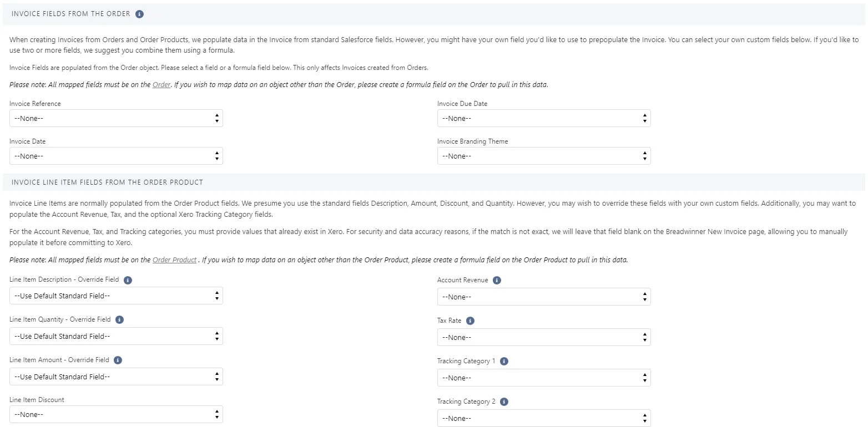Follow the Order object link
The height and width of the screenshot is (427, 868).
[162, 85]
